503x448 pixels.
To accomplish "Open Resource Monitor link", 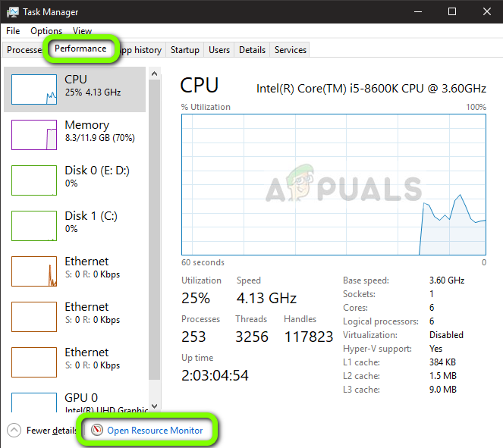I will click(155, 431).
